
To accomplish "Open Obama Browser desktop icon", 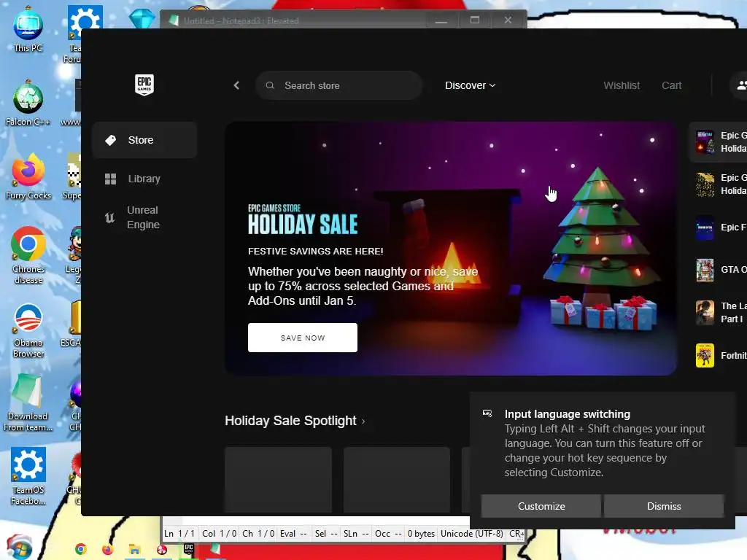I will pyautogui.click(x=28, y=330).
